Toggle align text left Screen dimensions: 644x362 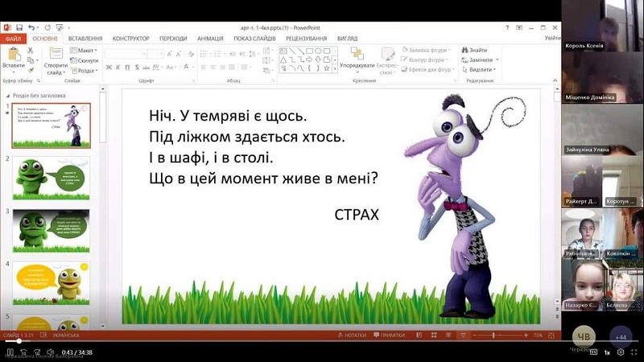click(204, 67)
